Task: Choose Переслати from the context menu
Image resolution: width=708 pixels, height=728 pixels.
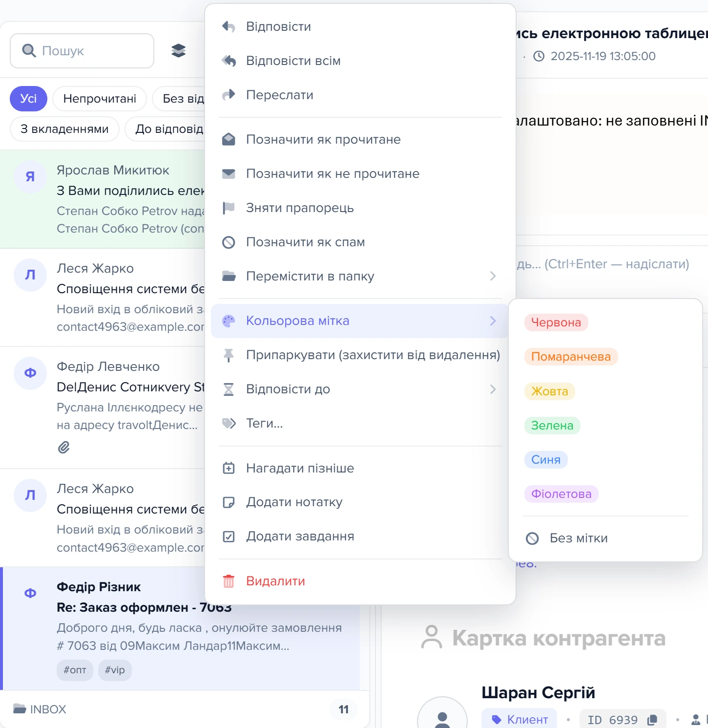Action: pyautogui.click(x=360, y=95)
